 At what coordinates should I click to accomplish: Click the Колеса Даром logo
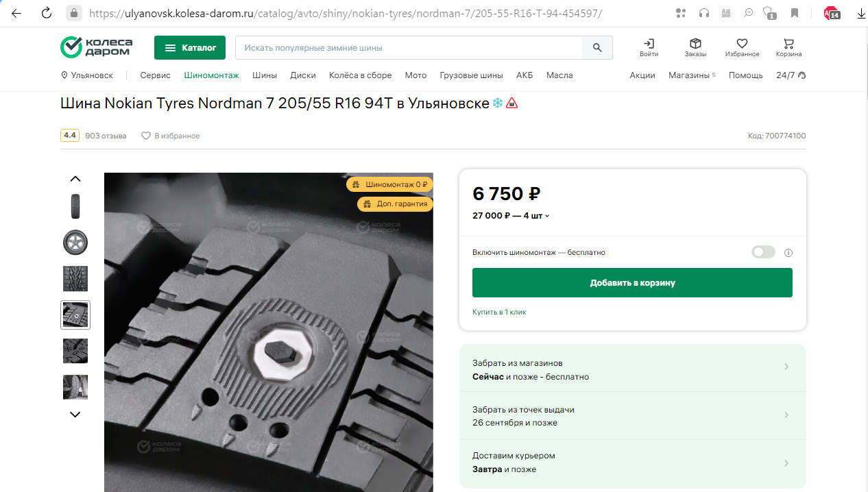click(97, 47)
